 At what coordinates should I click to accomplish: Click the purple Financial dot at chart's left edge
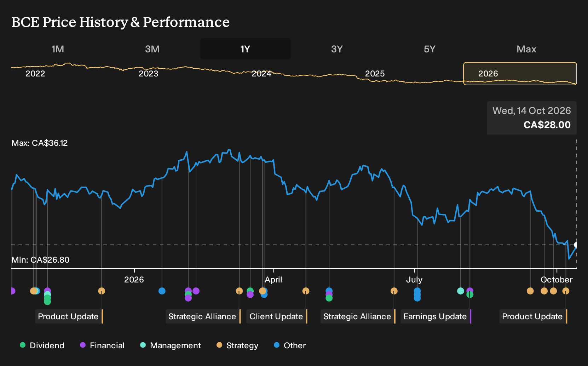[12, 291]
